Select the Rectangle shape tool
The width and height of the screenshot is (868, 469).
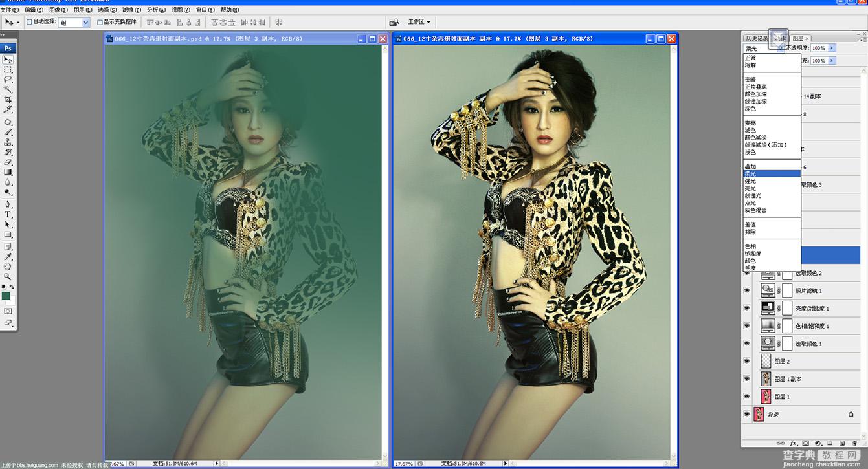[8, 234]
